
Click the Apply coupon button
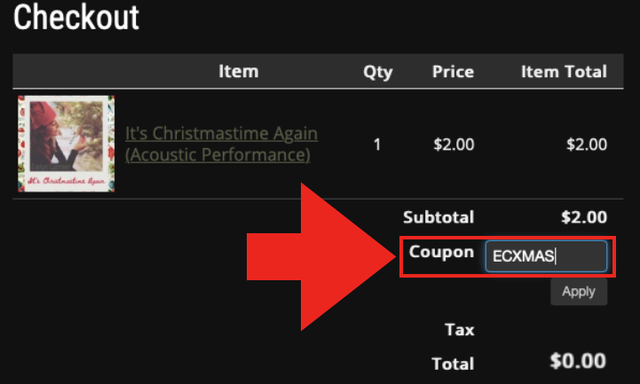click(x=578, y=291)
